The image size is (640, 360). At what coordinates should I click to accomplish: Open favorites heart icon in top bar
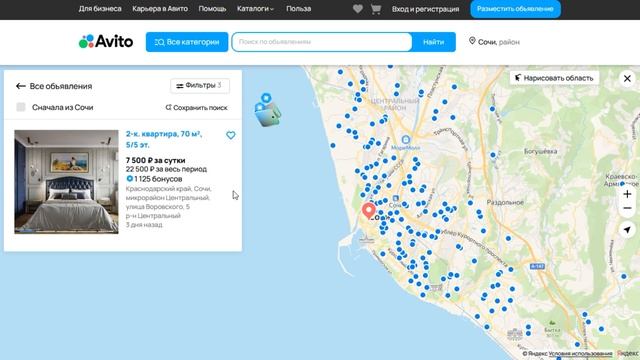click(358, 9)
